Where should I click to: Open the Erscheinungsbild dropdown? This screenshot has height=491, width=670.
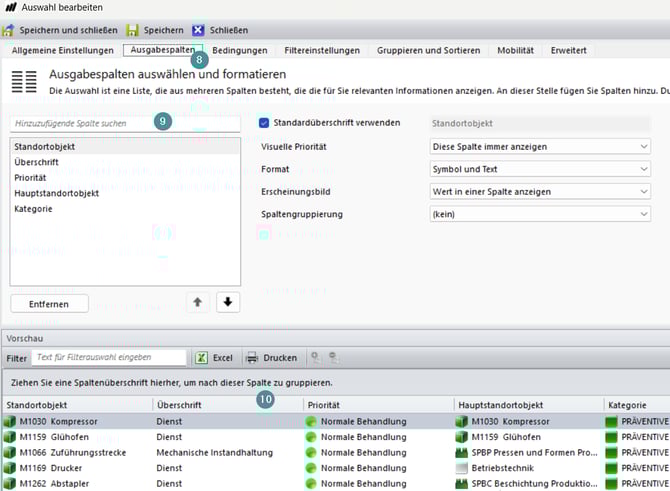pos(540,191)
